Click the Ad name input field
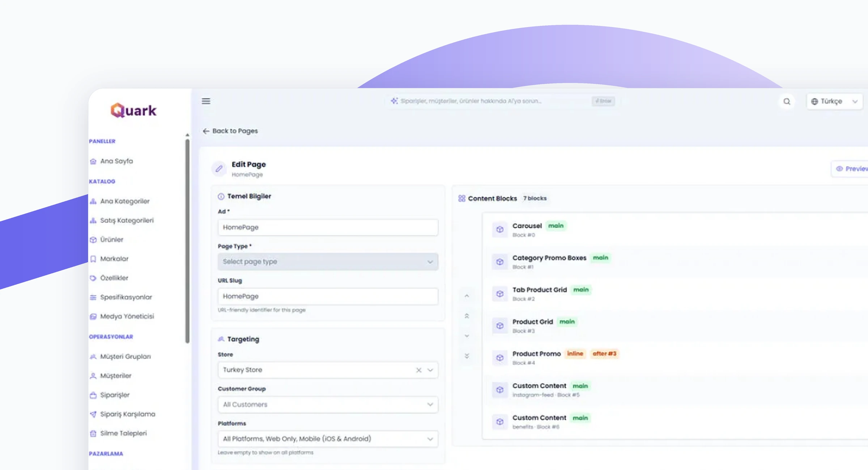 tap(328, 227)
